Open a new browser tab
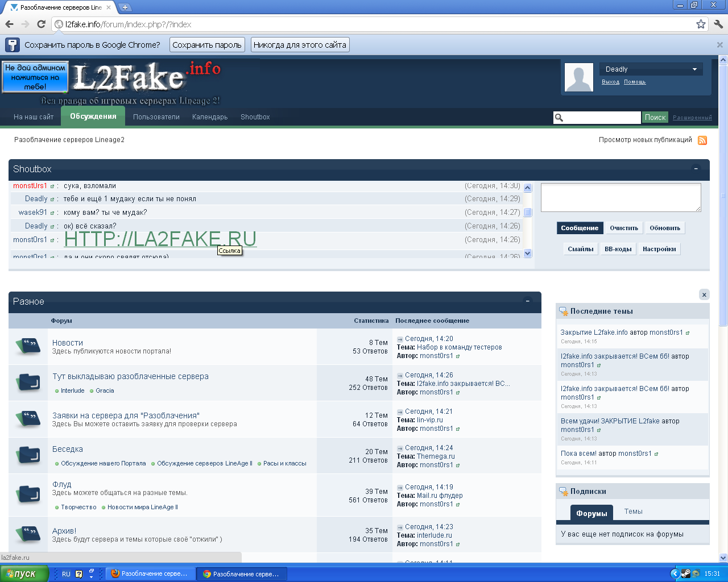728x582 pixels. pyautogui.click(x=125, y=7)
